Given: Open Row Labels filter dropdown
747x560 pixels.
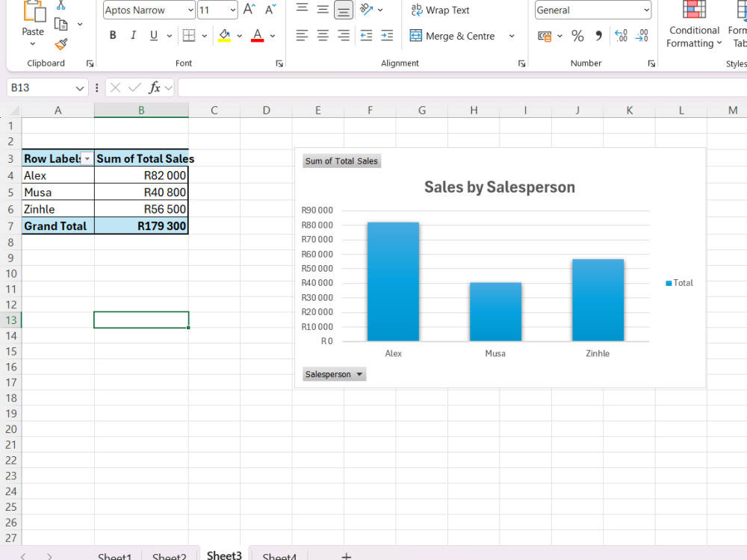Looking at the screenshot, I should click(x=87, y=158).
